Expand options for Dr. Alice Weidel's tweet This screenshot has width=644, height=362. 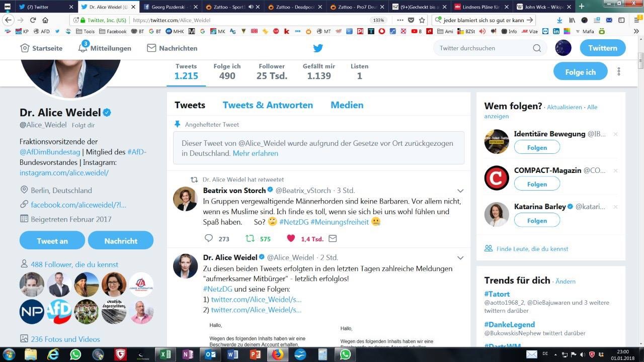(x=460, y=258)
